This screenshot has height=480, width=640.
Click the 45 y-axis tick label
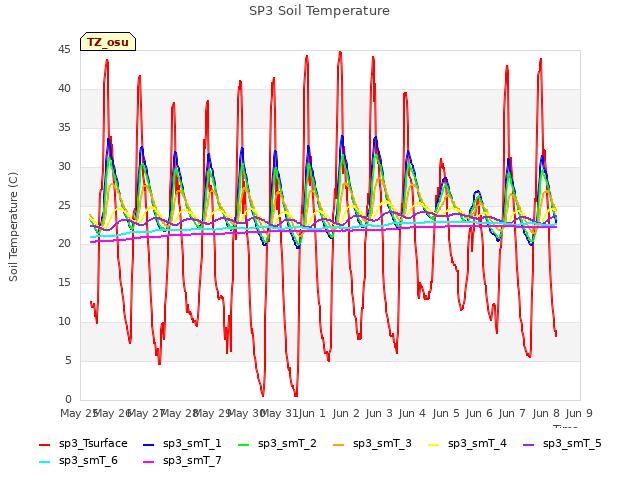click(64, 50)
